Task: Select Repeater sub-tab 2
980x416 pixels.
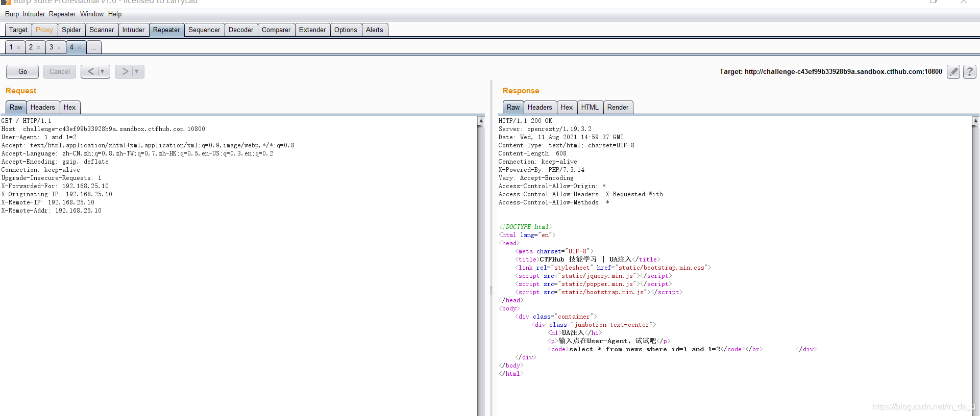Action: pyautogui.click(x=31, y=47)
